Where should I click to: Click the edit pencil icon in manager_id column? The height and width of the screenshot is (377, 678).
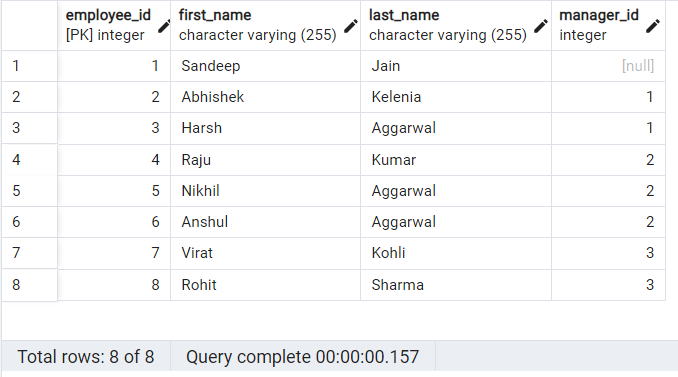coord(652,26)
